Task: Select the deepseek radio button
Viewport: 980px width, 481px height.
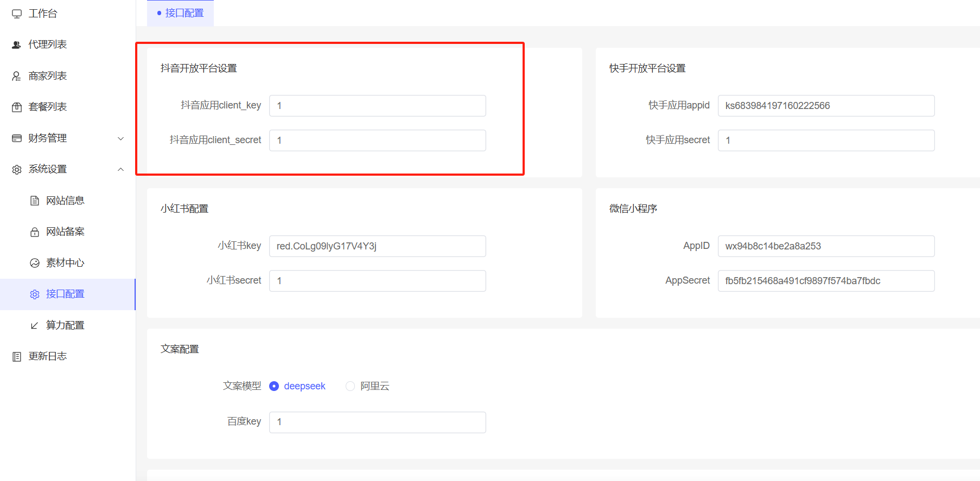Action: pyautogui.click(x=274, y=386)
